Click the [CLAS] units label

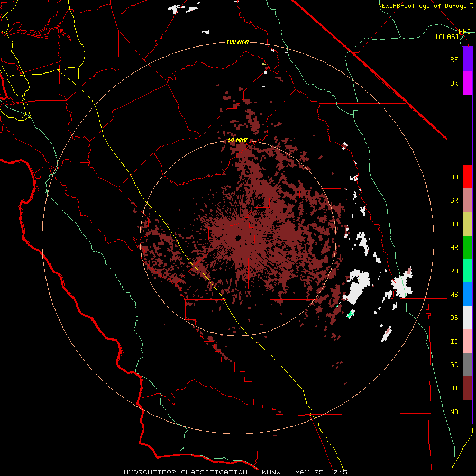tap(447, 36)
